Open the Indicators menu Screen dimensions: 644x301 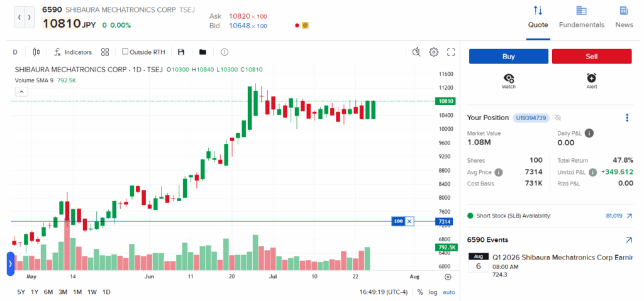tap(73, 52)
